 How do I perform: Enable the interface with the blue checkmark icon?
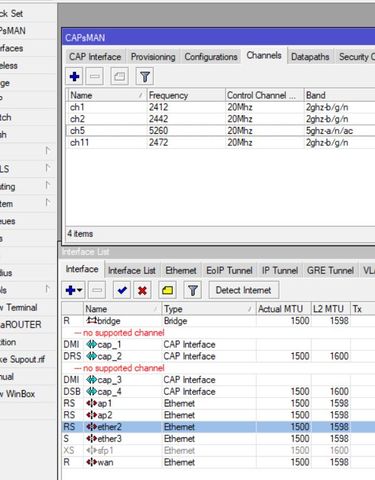coord(122,290)
